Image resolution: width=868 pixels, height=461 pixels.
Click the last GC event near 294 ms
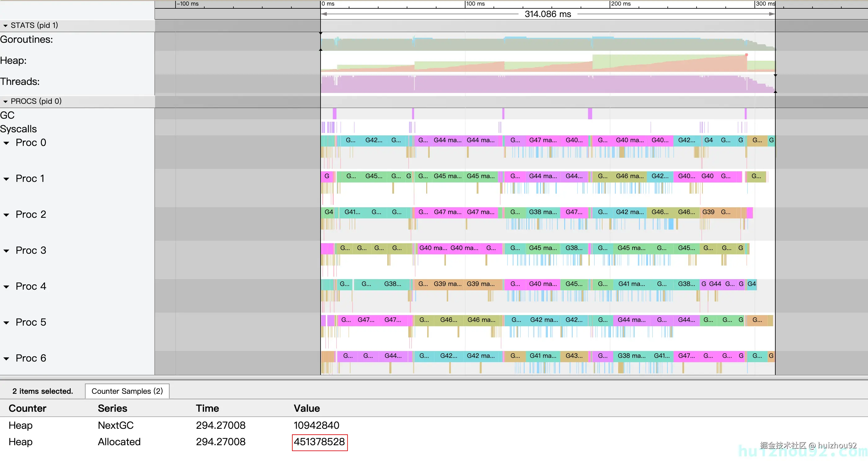click(746, 113)
